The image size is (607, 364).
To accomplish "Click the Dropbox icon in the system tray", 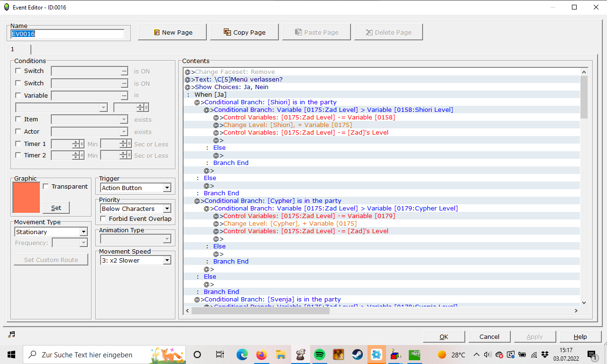I will point(545,355).
